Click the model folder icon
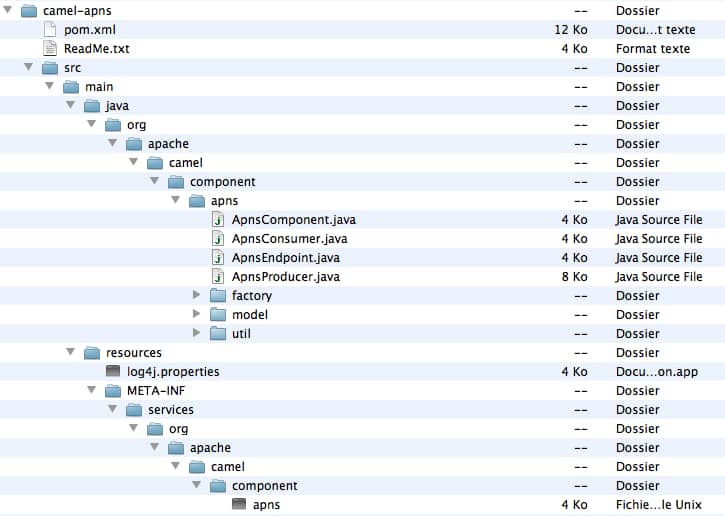The width and height of the screenshot is (725, 516). pos(218,314)
